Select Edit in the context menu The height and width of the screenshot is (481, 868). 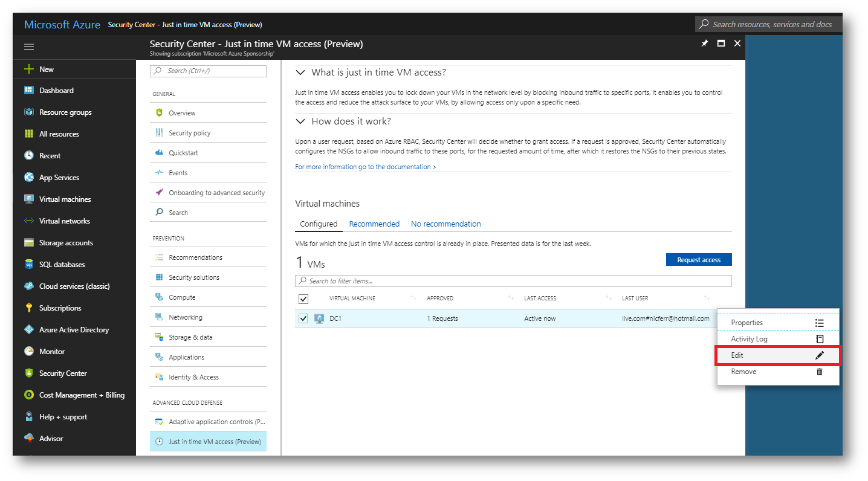[x=778, y=355]
